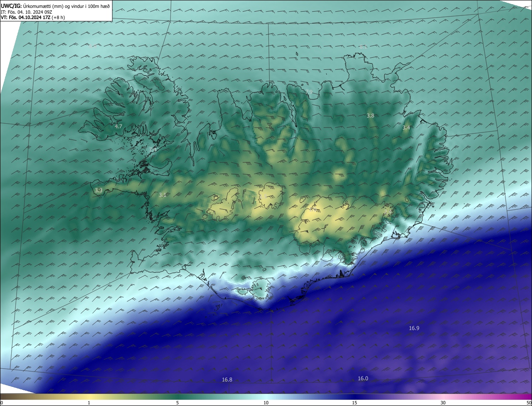Click the color scale tick labeled 0
The height and width of the screenshot is (406, 532).
click(x=2, y=403)
